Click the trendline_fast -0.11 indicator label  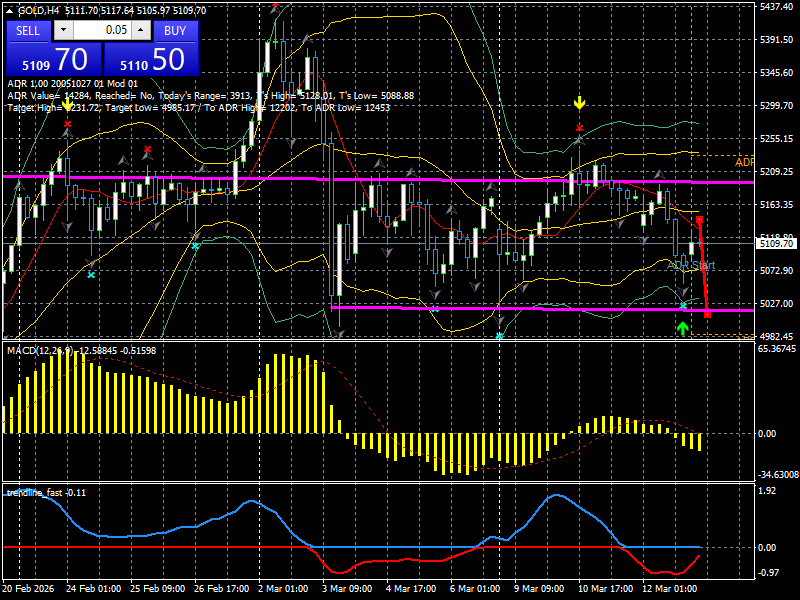tap(46, 493)
